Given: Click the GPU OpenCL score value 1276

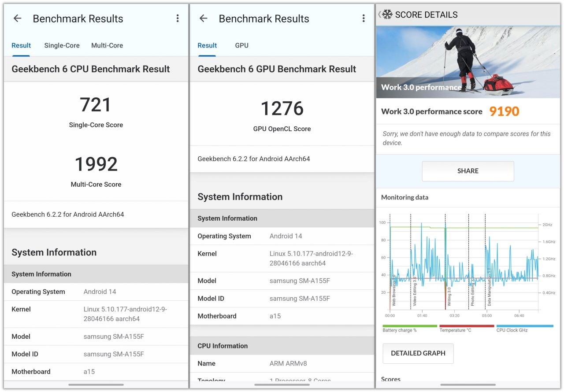Looking at the screenshot, I should (282, 109).
